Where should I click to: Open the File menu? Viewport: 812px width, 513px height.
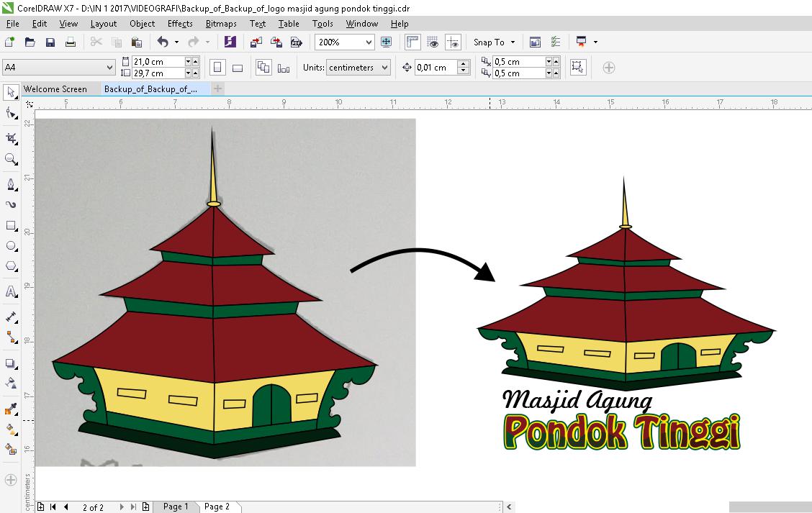click(12, 23)
